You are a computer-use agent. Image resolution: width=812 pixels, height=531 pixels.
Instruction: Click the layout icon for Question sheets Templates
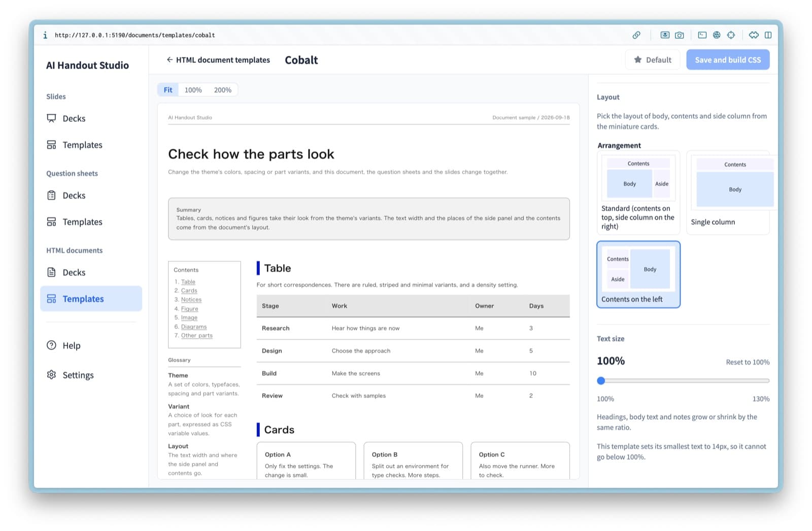click(x=51, y=222)
